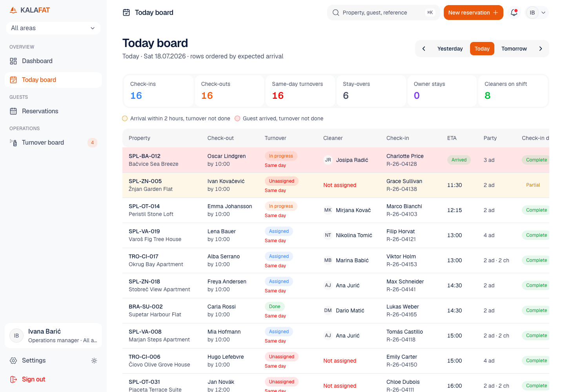
Task: Open Reservations in sidebar
Action: tap(53, 111)
